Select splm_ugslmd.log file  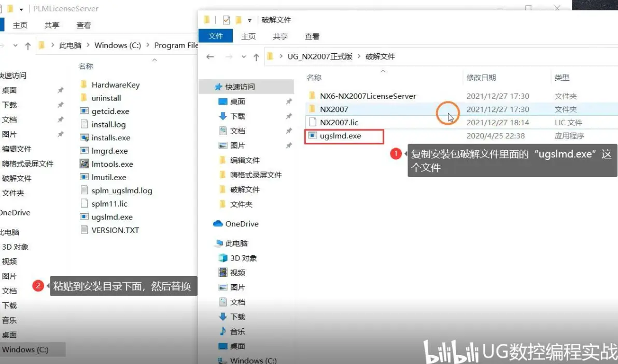tap(122, 191)
